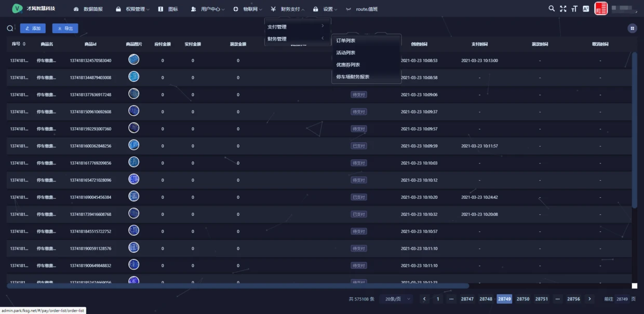This screenshot has width=644, height=314.
Task: Go to page 28751
Action: 542,299
